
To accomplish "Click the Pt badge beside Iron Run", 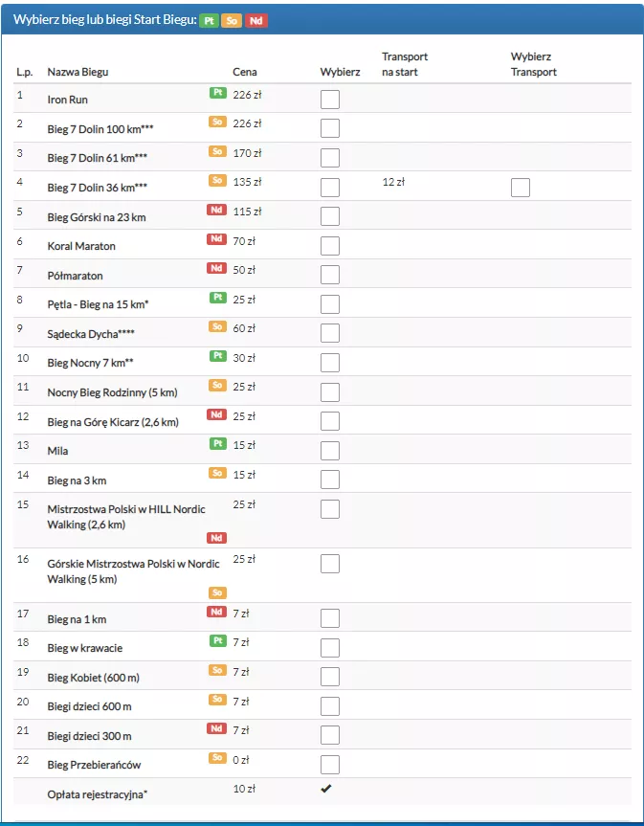I will tap(217, 93).
